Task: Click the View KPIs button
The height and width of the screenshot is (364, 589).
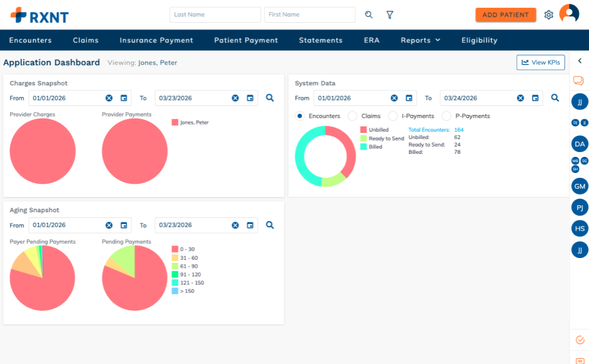Action: (x=541, y=62)
